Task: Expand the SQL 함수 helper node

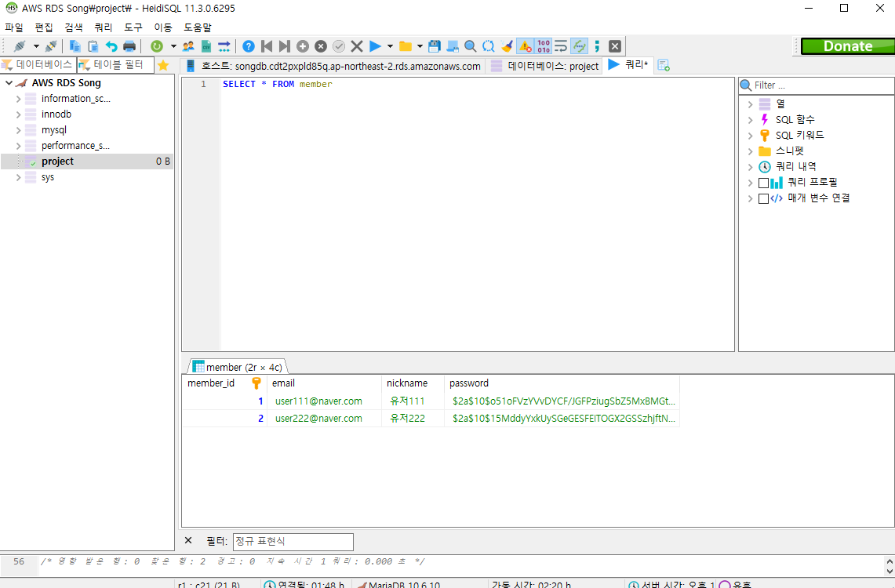Action: 750,120
